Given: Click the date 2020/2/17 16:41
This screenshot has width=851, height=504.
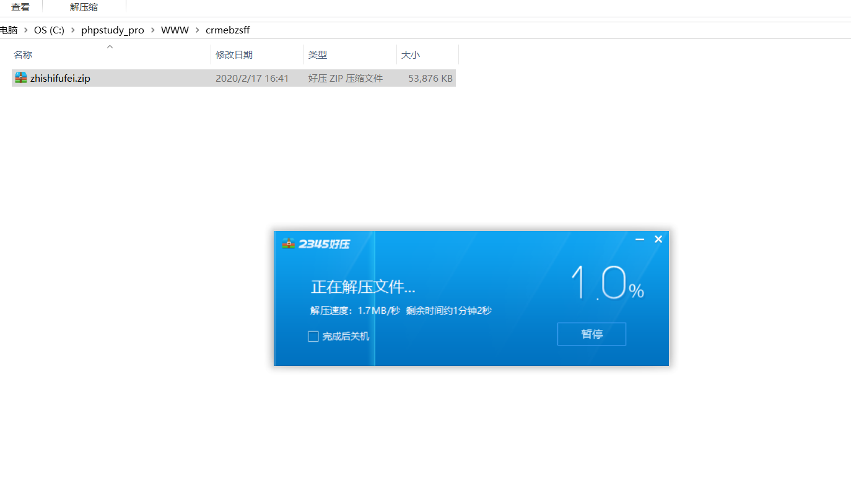Looking at the screenshot, I should [252, 79].
